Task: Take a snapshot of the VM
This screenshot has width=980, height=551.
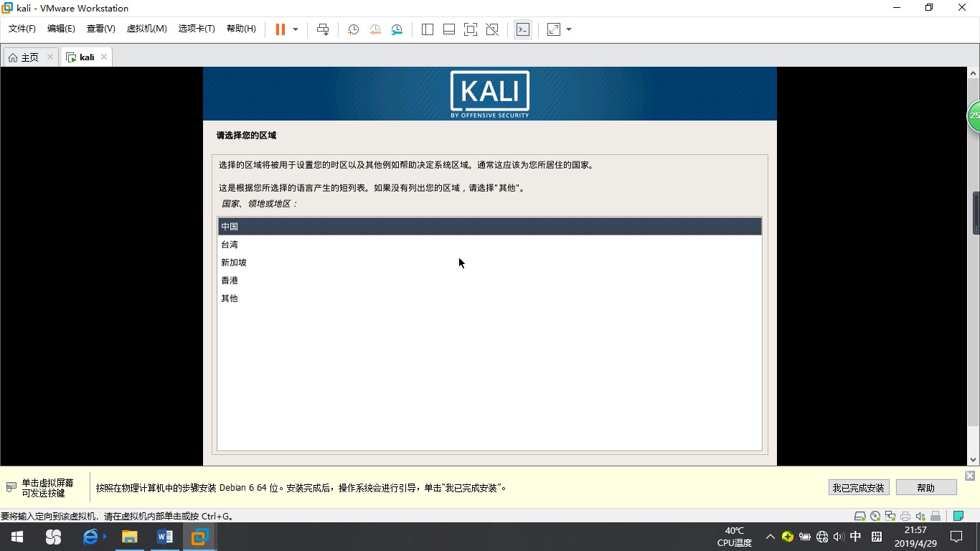Action: 353,29
